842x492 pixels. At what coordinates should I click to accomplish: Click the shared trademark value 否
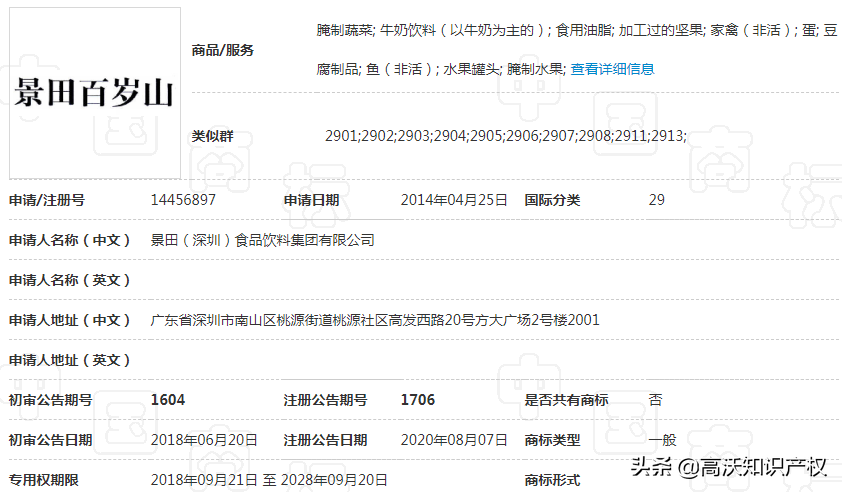[656, 400]
